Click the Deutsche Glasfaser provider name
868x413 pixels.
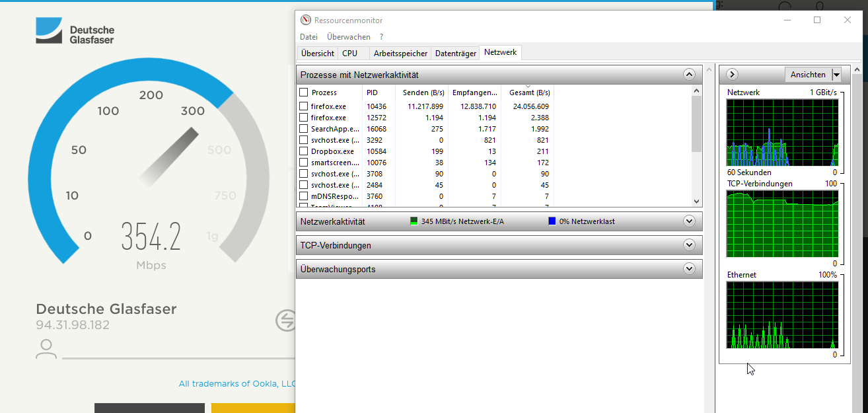pos(106,309)
